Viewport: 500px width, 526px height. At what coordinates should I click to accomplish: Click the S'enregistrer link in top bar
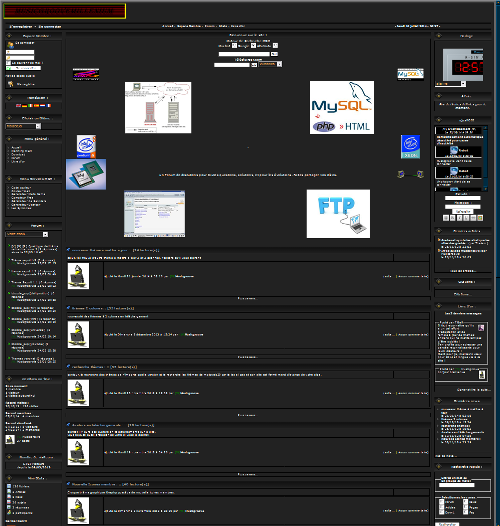pyautogui.click(x=20, y=27)
